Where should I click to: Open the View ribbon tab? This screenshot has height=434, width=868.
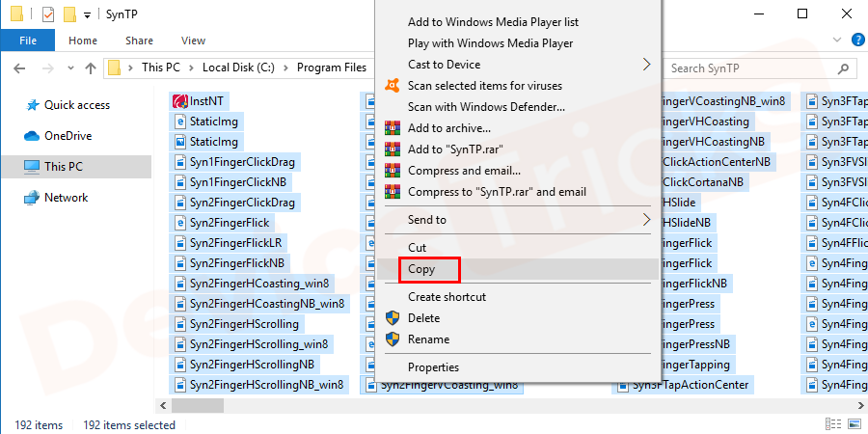193,41
